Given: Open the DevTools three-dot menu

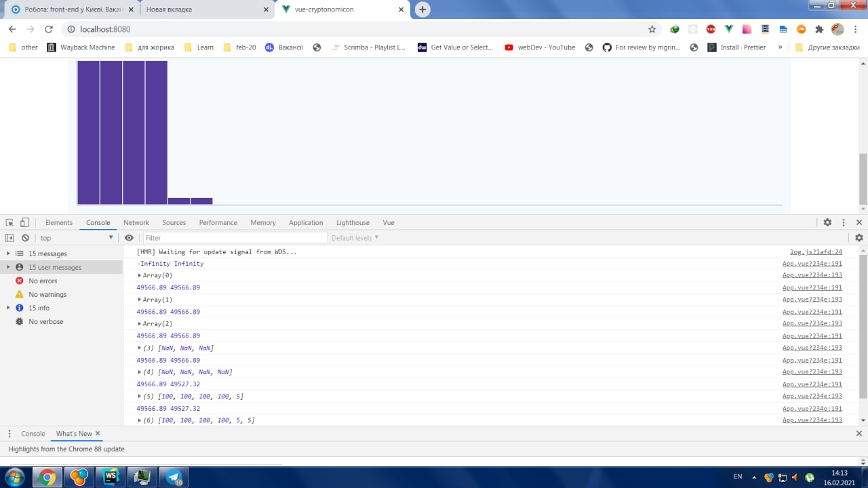Looking at the screenshot, I should pyautogui.click(x=844, y=222).
